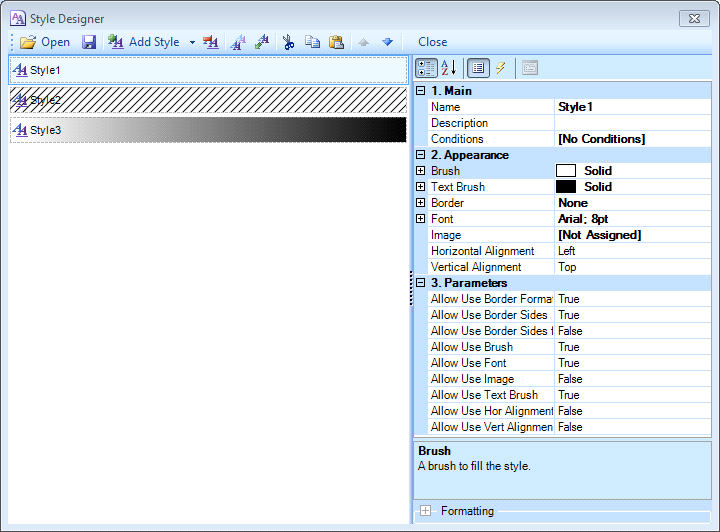Toggle the Categorized view button in property grid
This screenshot has height=532, width=720.
(x=426, y=68)
